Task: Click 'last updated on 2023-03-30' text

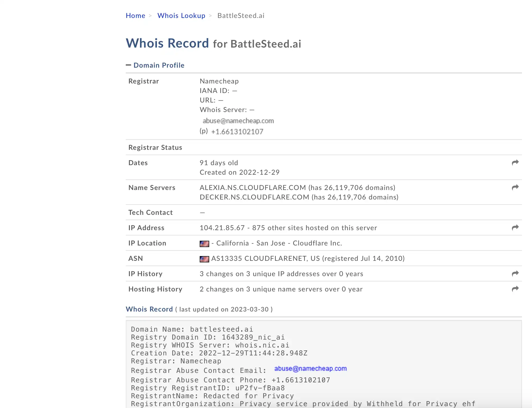Action: coord(224,309)
